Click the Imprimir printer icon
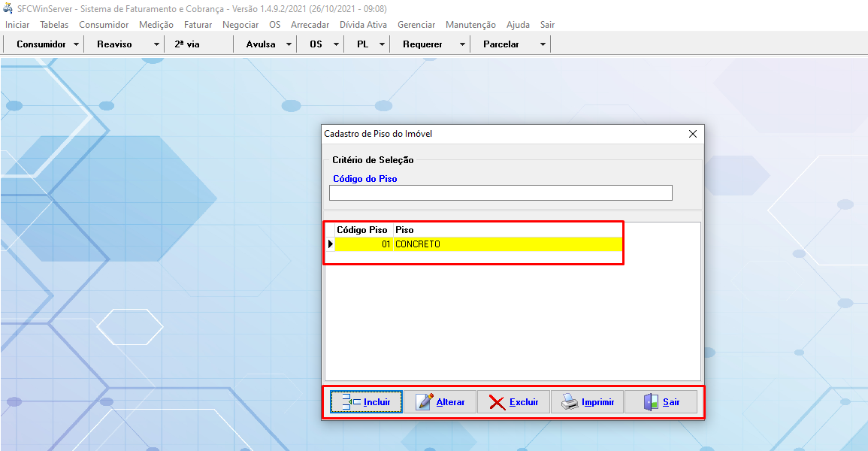 tap(570, 402)
